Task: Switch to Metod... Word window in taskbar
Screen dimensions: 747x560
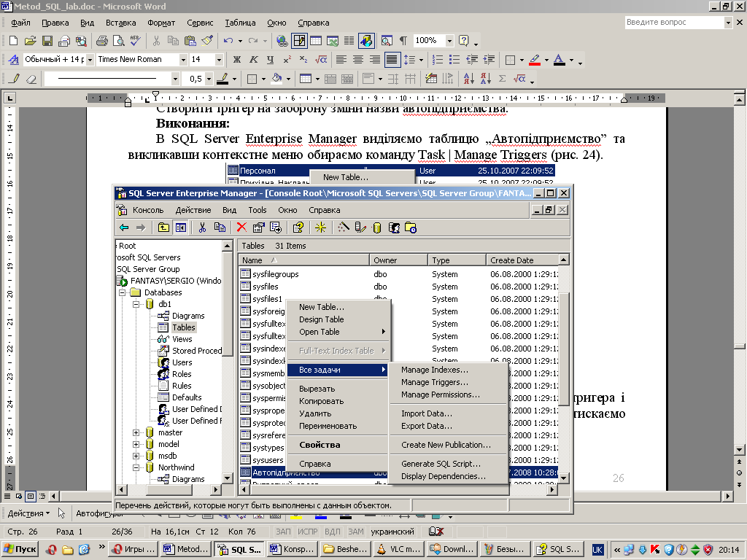Action: 186,549
